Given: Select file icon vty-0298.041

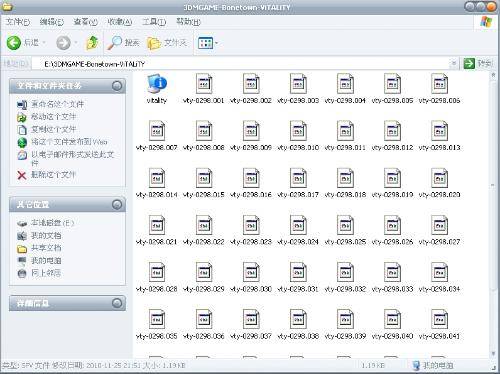Looking at the screenshot, I should (x=439, y=319).
